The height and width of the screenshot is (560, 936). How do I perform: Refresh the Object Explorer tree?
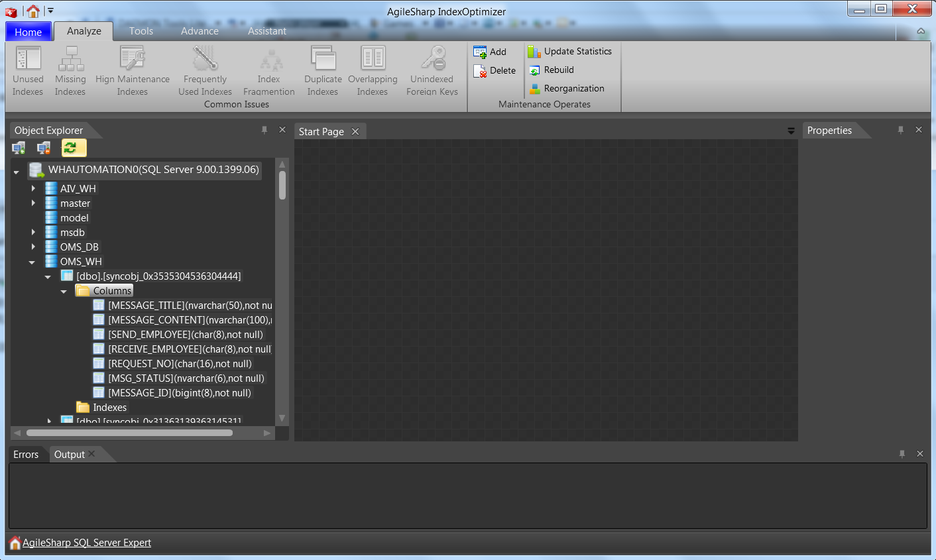pos(74,148)
